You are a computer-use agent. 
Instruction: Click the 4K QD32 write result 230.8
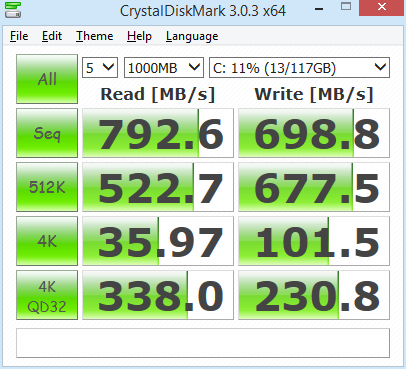pyautogui.click(x=314, y=295)
